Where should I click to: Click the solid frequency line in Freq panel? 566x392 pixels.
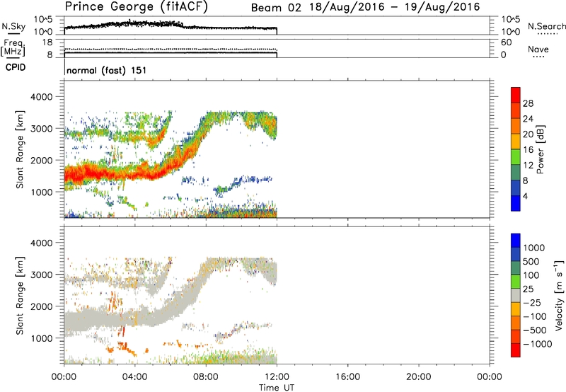171,52
